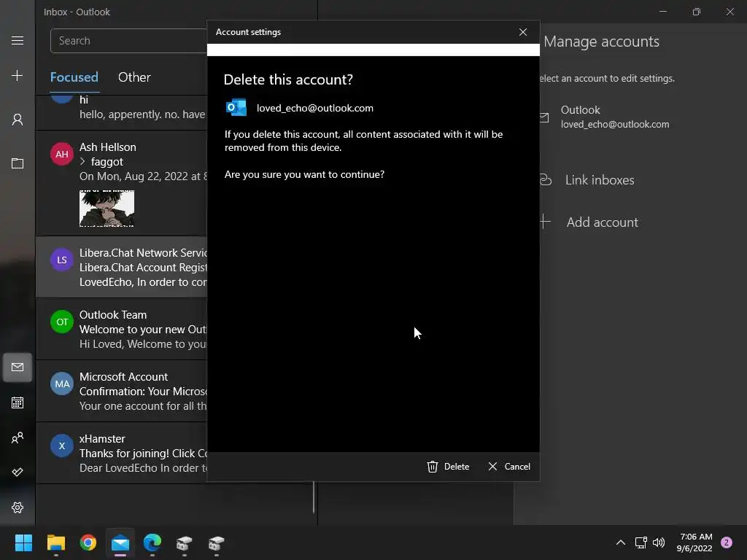Image resolution: width=747 pixels, height=560 pixels.
Task: Click the Link inboxes icon
Action: (546, 179)
